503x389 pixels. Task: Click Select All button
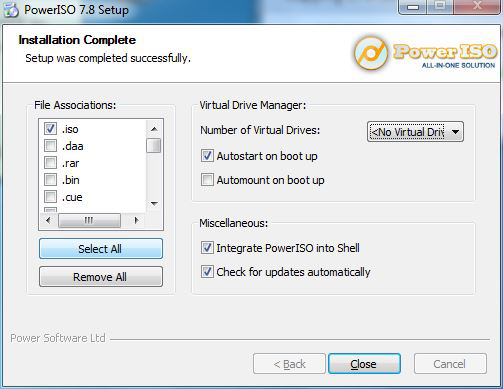101,249
